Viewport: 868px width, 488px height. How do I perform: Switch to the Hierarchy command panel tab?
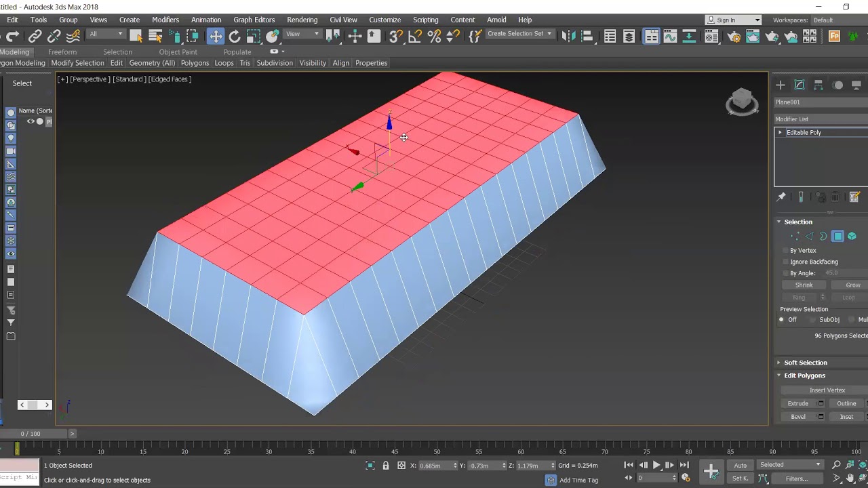(818, 85)
